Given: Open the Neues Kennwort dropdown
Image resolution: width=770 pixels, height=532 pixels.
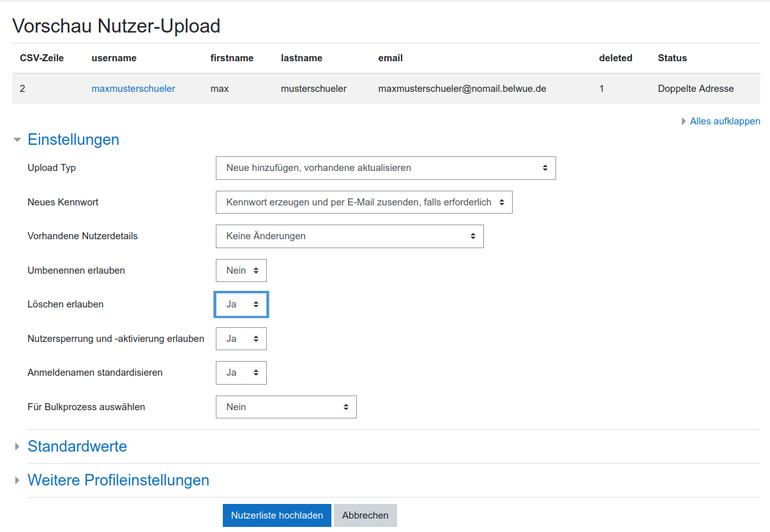Looking at the screenshot, I should pyautogui.click(x=364, y=202).
